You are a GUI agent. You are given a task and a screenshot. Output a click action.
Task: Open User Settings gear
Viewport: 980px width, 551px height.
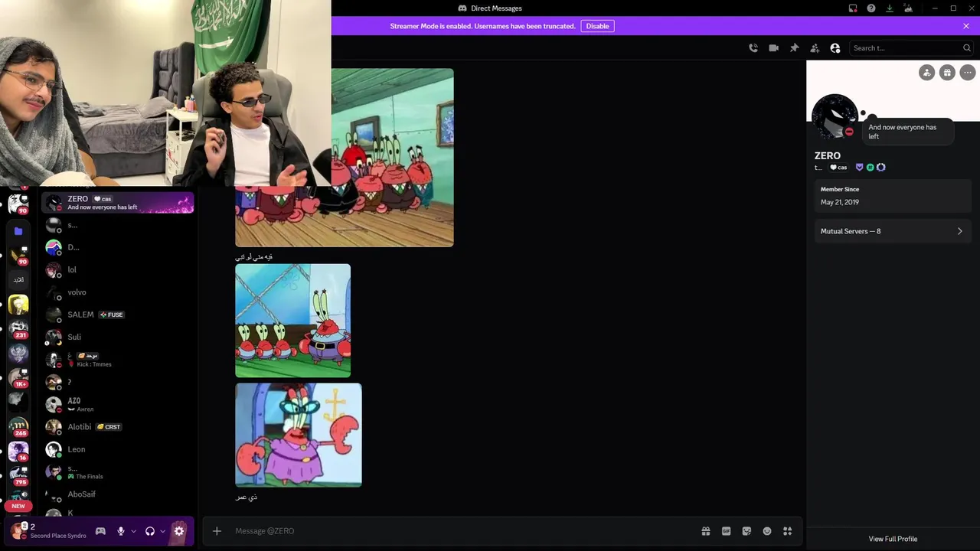coord(179,531)
